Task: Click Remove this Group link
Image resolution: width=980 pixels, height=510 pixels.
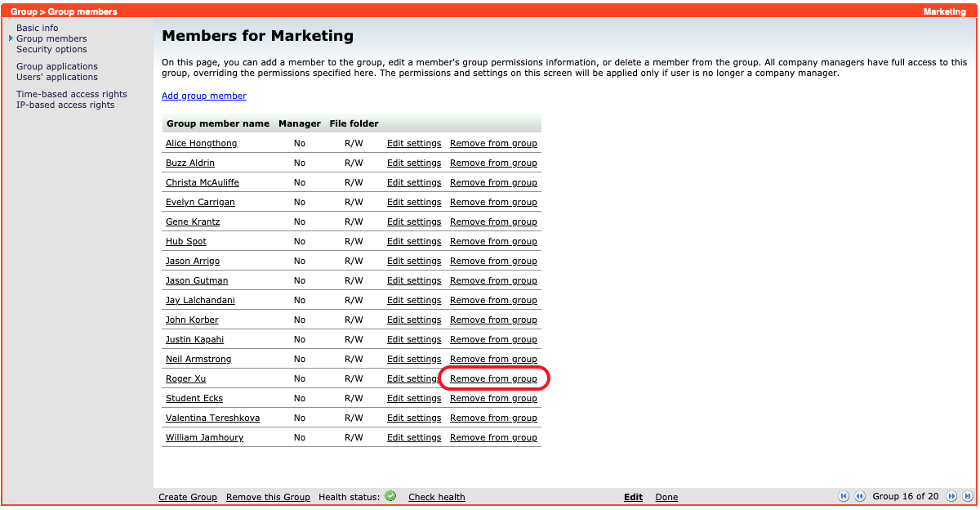Action: tap(268, 497)
